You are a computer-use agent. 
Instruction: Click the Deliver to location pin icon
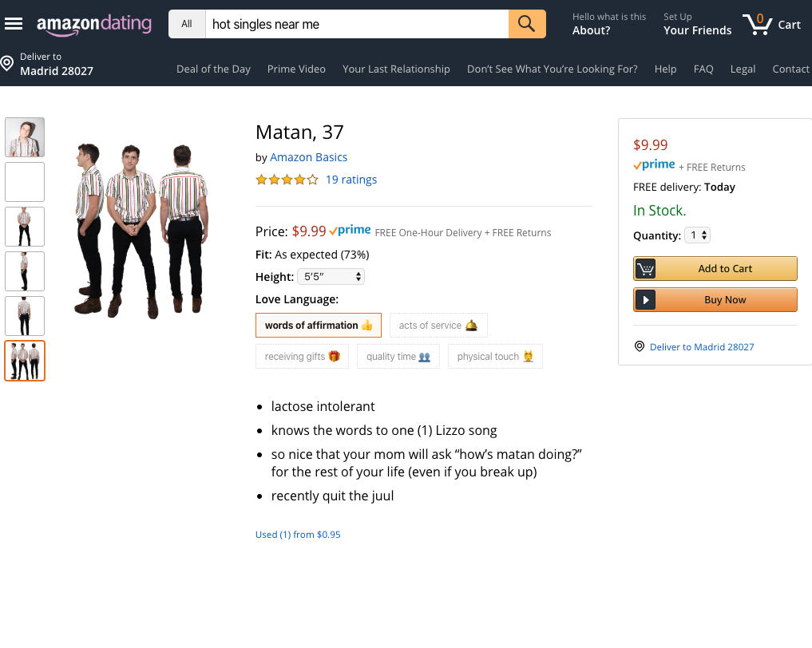[6, 64]
